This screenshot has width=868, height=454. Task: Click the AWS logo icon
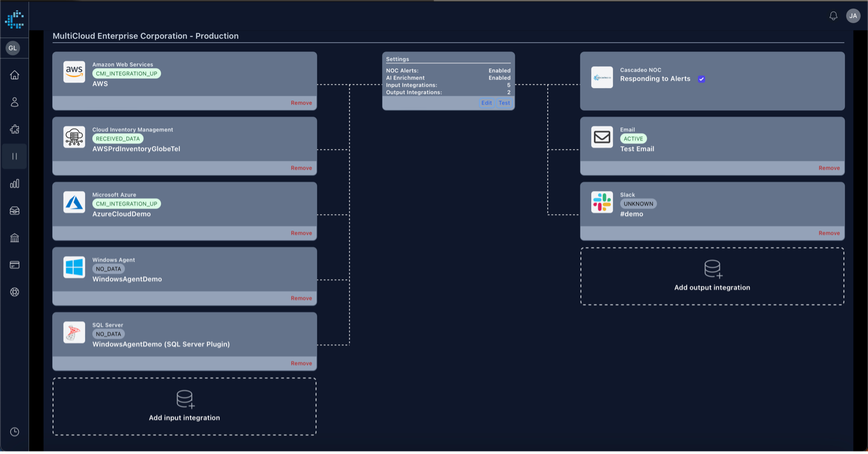pos(74,72)
